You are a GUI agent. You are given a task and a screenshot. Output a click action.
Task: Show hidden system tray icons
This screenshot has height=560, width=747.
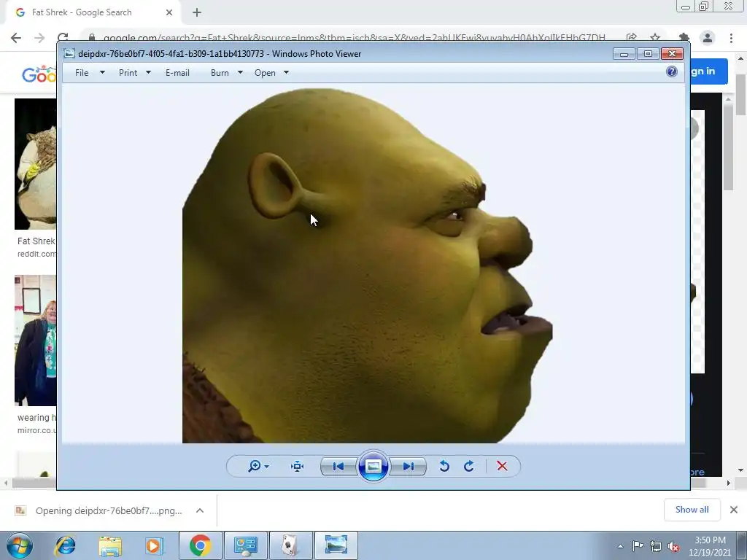[x=620, y=546]
